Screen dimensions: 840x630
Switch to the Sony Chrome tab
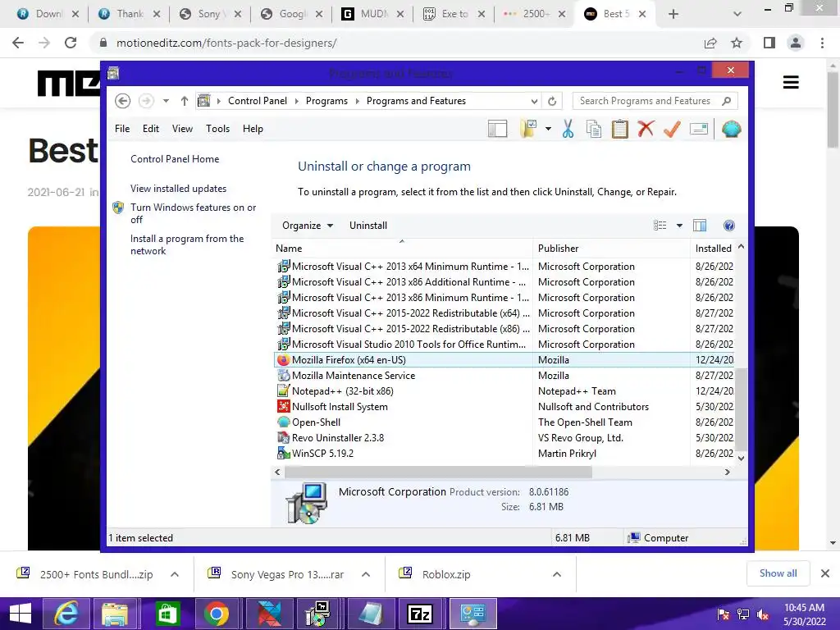(x=209, y=14)
